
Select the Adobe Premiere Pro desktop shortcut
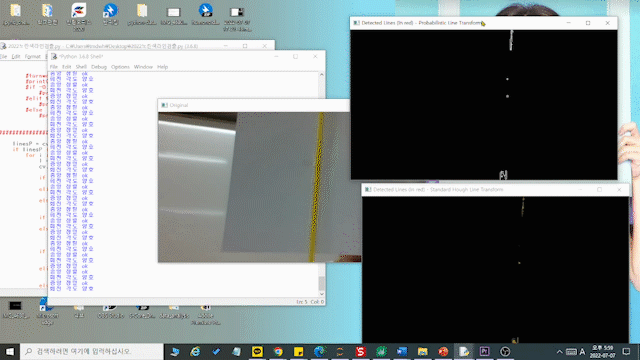pos(205,315)
